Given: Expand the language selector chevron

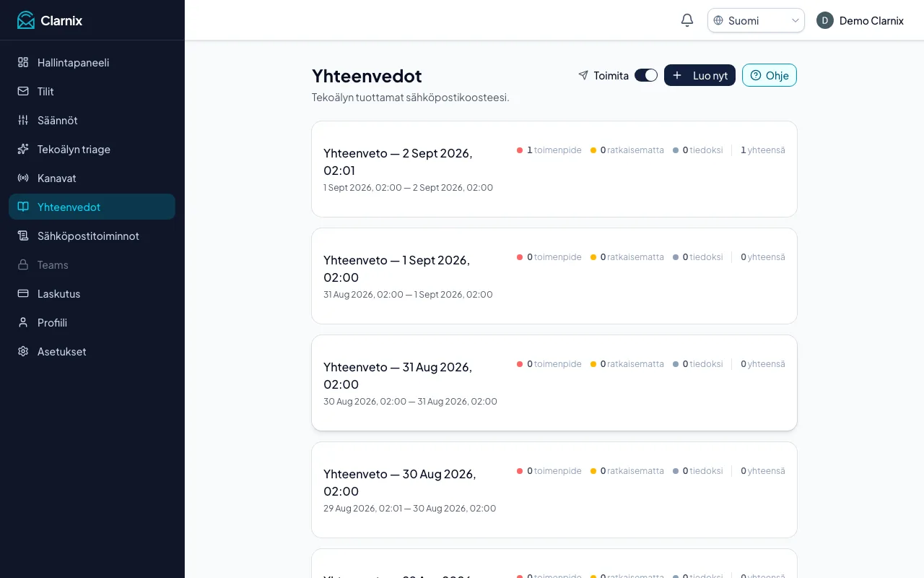Looking at the screenshot, I should pyautogui.click(x=796, y=20).
